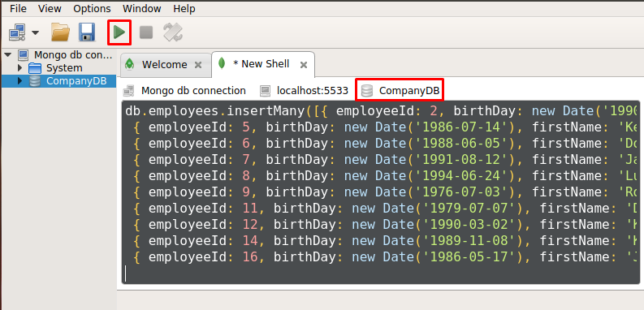Click the database cylinder icon beside CompanyDB header

tap(367, 91)
